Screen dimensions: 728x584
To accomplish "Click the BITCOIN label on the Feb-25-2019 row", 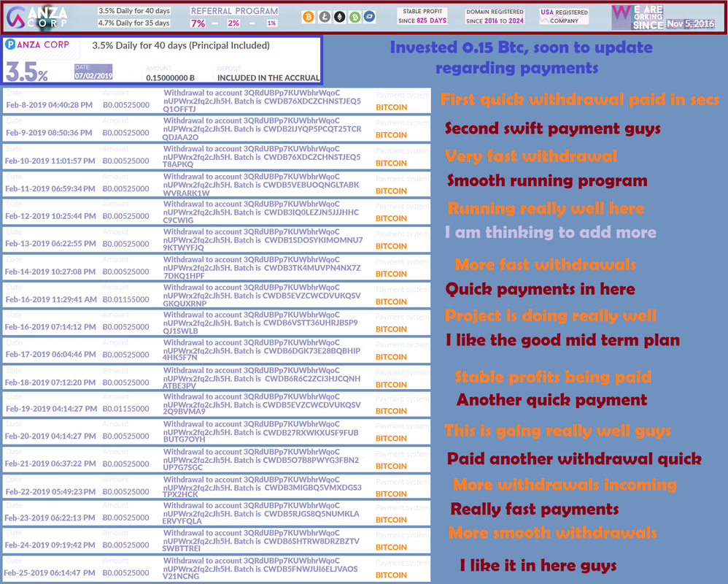I will [x=392, y=575].
